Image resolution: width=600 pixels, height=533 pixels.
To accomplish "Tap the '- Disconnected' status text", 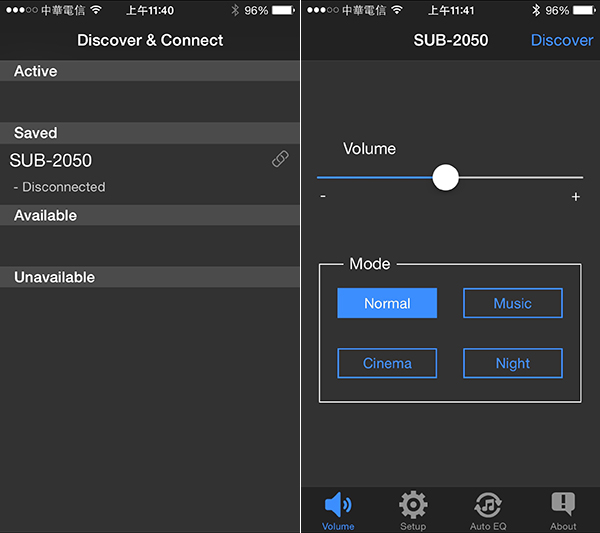I will [59, 187].
